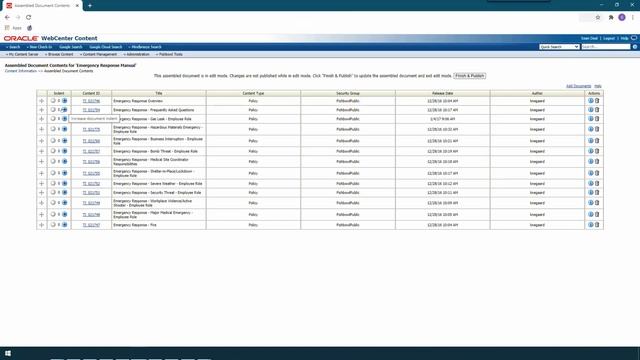The width and height of the screenshot is (640, 360).
Task: Delete Emergency Response Overview from assembly
Action: point(597,101)
